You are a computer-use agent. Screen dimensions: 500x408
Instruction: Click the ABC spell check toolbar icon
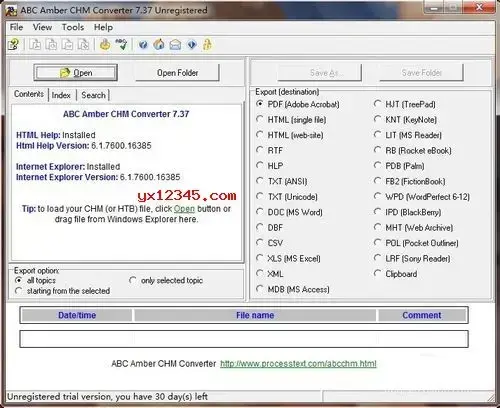pos(121,44)
